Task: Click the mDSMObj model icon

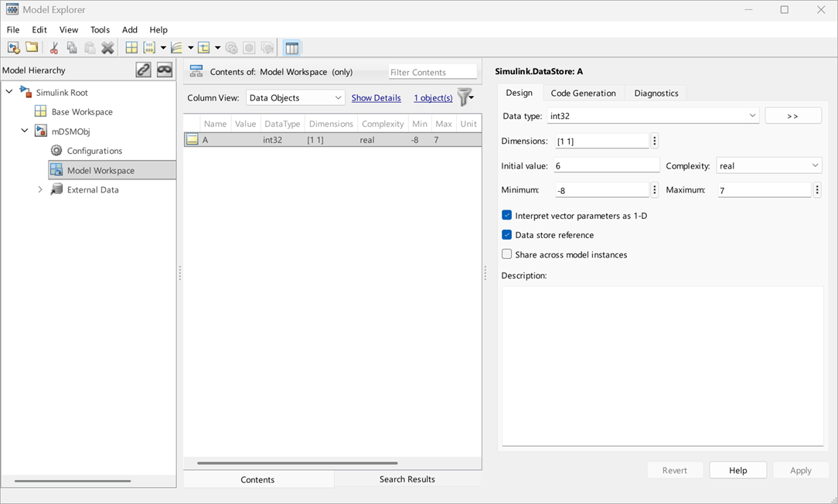Action: tap(41, 131)
